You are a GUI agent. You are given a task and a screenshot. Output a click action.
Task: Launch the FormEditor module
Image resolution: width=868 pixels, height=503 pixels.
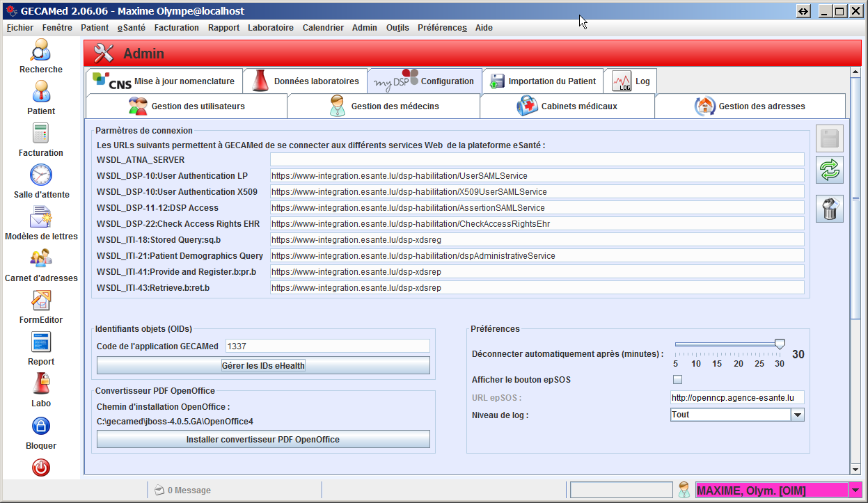pos(40,301)
